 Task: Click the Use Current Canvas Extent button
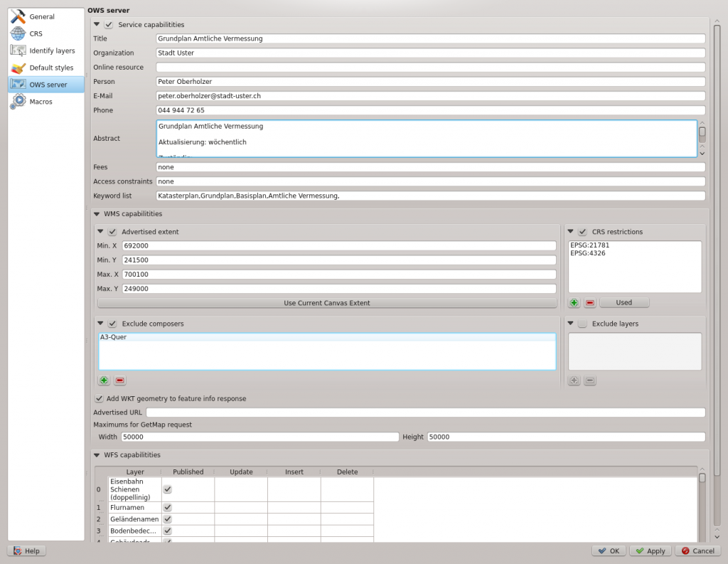point(326,302)
